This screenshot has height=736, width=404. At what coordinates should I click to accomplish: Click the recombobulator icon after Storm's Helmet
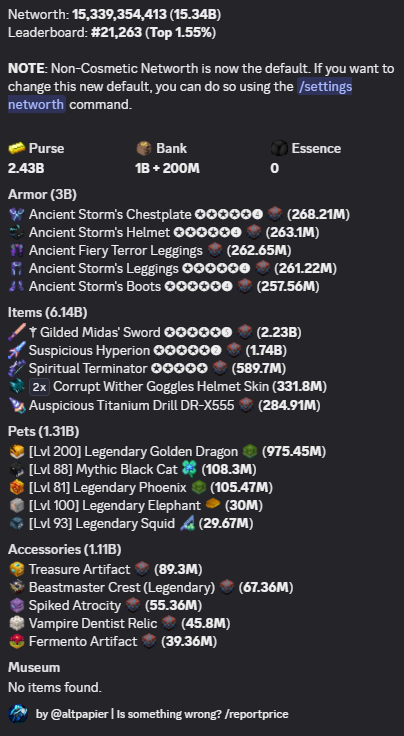[x=254, y=232]
